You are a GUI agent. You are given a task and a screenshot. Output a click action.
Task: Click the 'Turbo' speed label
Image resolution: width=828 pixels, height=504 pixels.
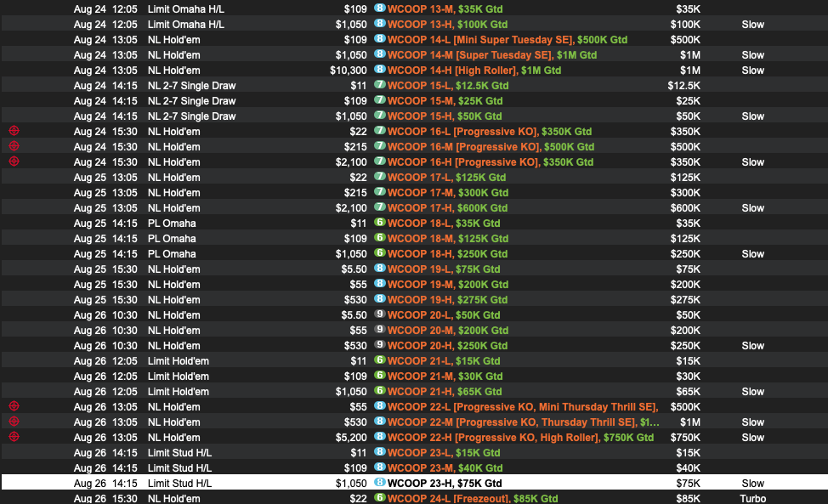[x=753, y=498]
